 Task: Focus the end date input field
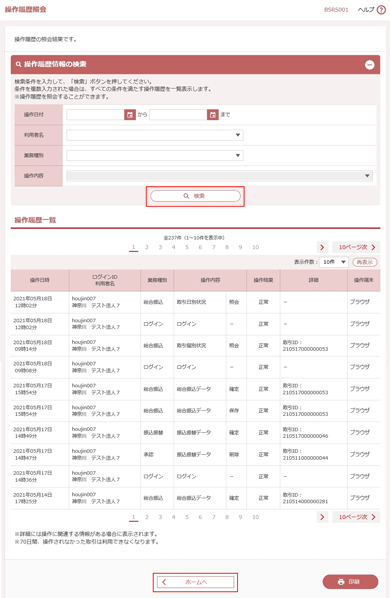coord(178,114)
